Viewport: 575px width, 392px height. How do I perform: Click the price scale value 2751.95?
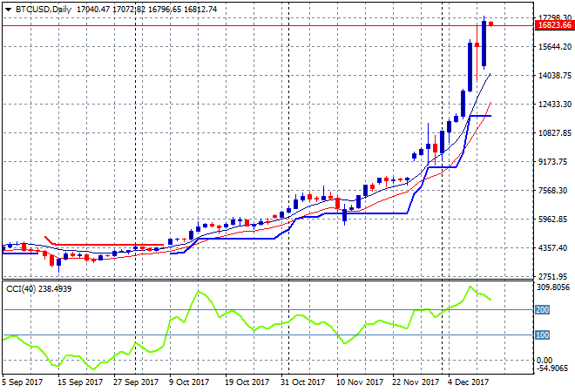552,276
